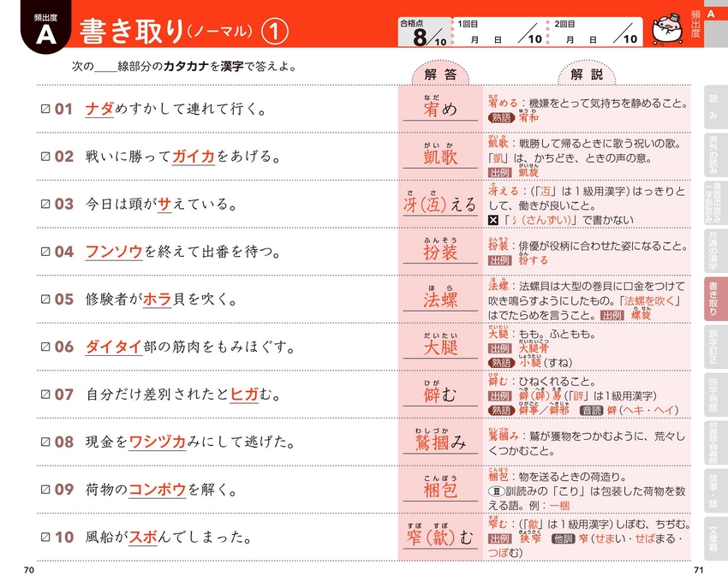Screen dimensions: 728x588
Task: Tick the checkbox for question 04
Action: tap(45, 252)
